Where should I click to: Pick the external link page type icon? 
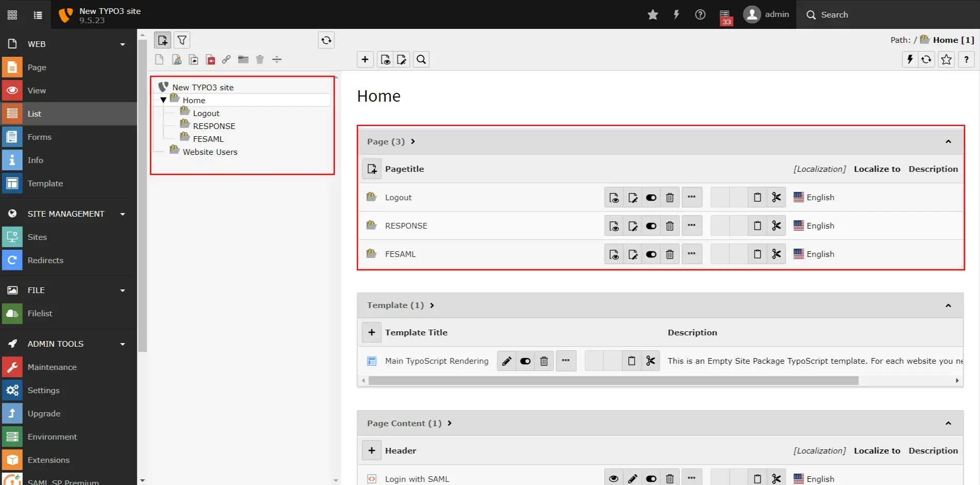226,60
